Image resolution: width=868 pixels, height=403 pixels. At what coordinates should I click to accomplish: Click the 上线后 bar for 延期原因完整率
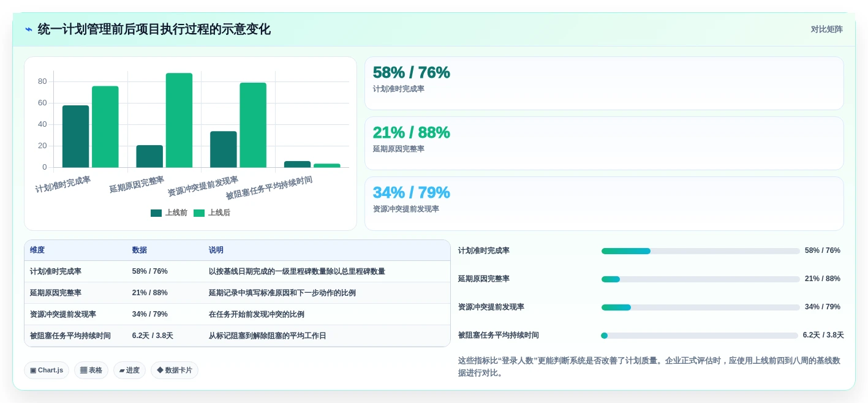tap(179, 120)
